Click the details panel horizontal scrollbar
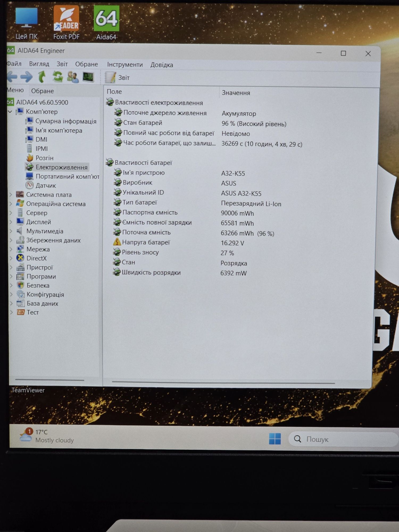Image resolution: width=399 pixels, height=532 pixels. pos(223,383)
